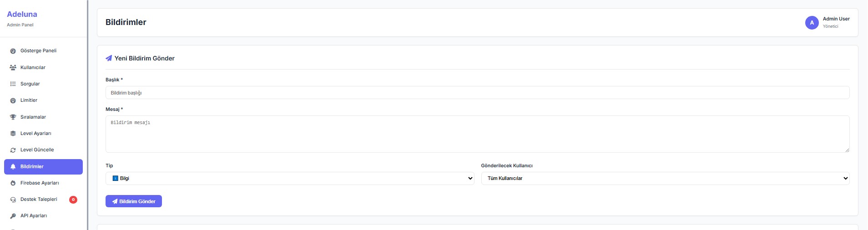Screen dimensions: 868x230
Task: Click the Level Ayarları layers icon
Action: [13, 134]
